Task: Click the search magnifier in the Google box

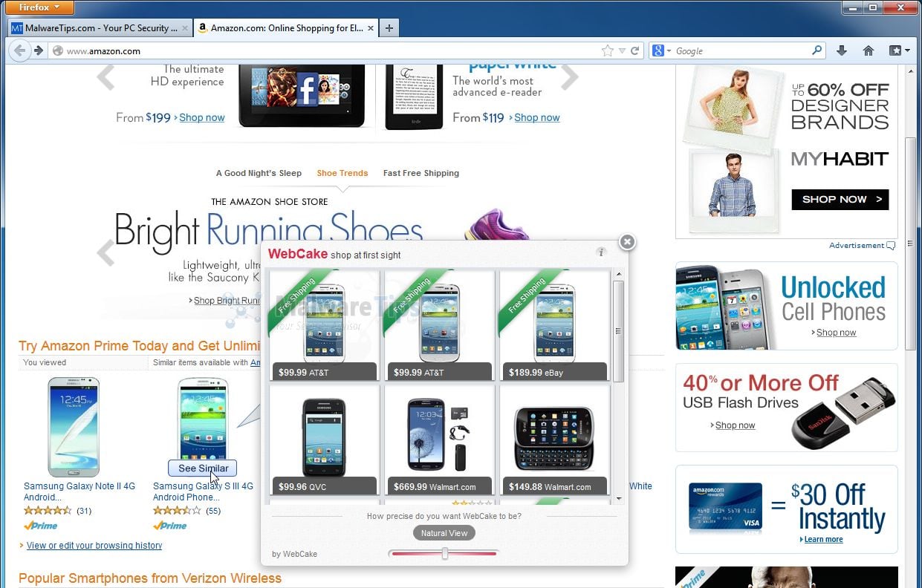Action: [817, 50]
